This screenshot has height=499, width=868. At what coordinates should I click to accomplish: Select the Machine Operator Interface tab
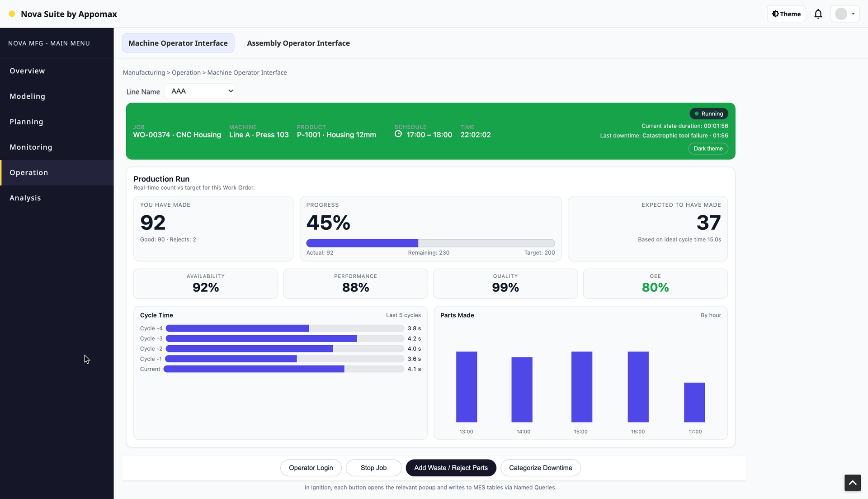click(178, 43)
